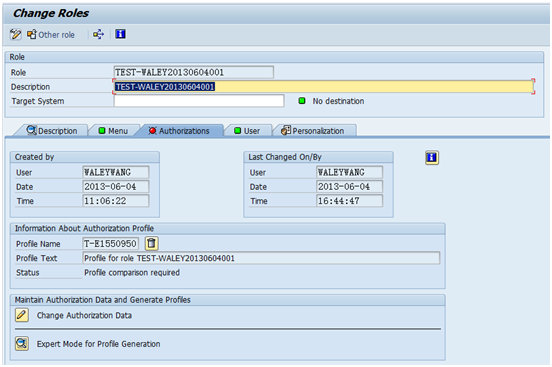Open the blue information toolbar icon
Viewport: 552px width, 367px height.
tap(120, 34)
